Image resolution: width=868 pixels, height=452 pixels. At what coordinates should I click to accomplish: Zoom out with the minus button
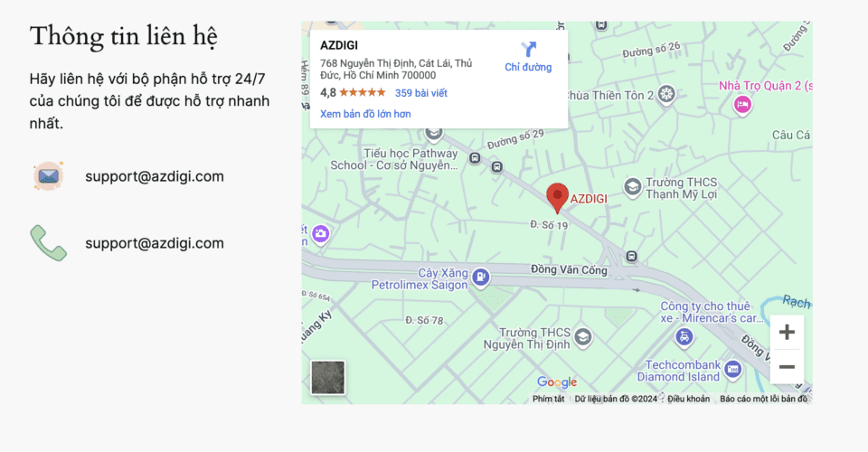(x=787, y=366)
